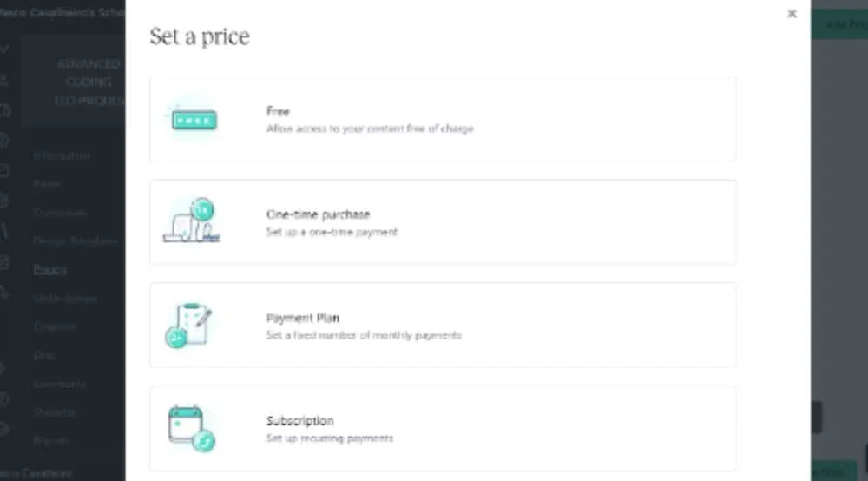Viewport: 868px width, 481px height.
Task: Choose the Free pricing option
Action: click(443, 119)
